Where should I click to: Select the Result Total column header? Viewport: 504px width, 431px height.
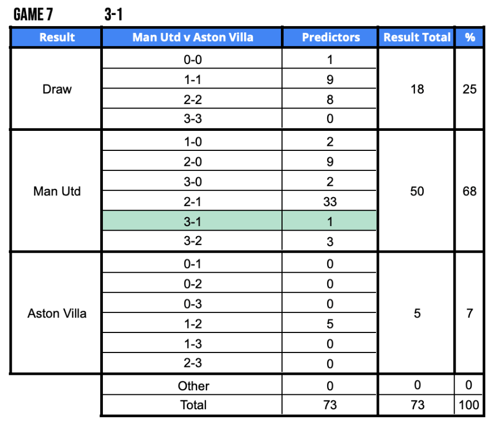417,38
